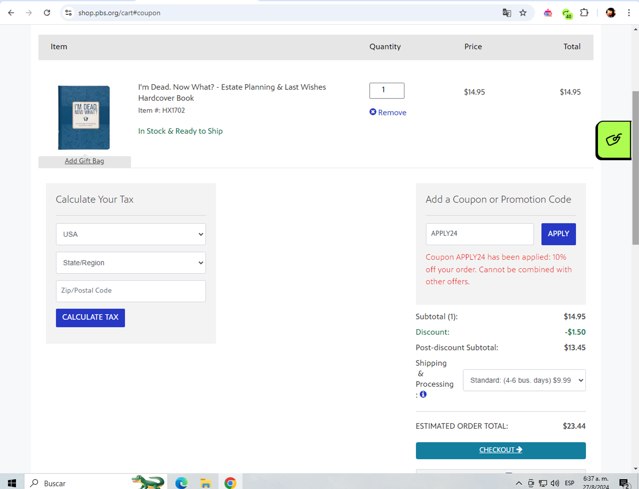
Task: Open site information icon in address bar
Action: click(68, 13)
